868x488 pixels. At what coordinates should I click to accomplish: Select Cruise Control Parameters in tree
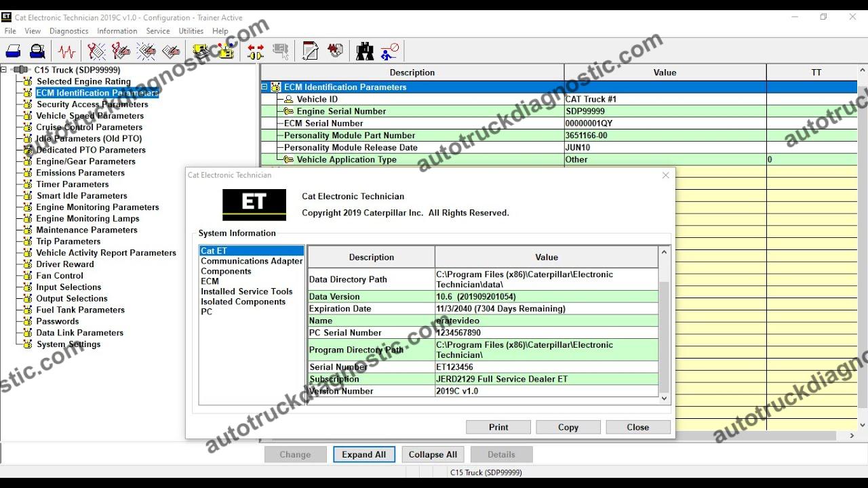coord(89,127)
